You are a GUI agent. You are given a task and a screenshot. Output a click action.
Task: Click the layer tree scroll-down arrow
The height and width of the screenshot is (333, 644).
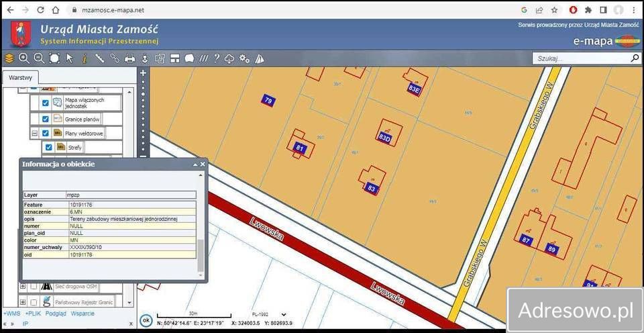(130, 303)
